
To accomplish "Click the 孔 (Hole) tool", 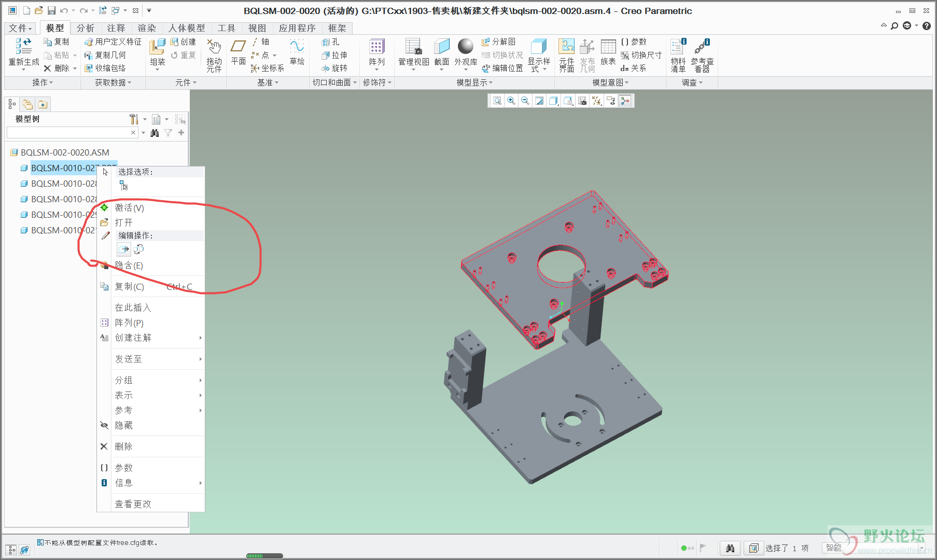I will coord(330,42).
